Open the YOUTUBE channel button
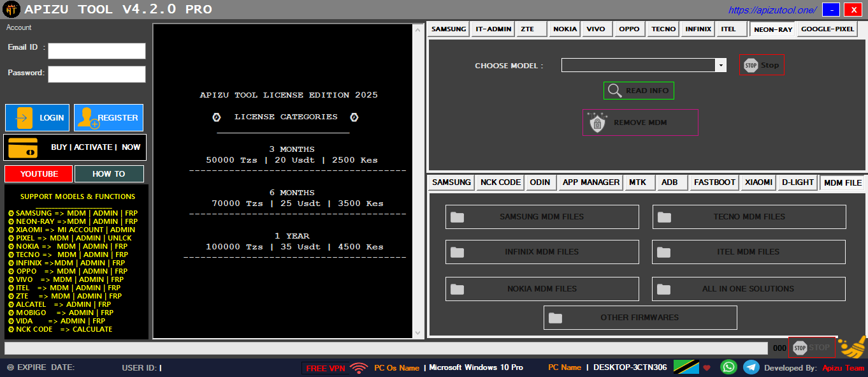The height and width of the screenshot is (377, 868). [38, 174]
